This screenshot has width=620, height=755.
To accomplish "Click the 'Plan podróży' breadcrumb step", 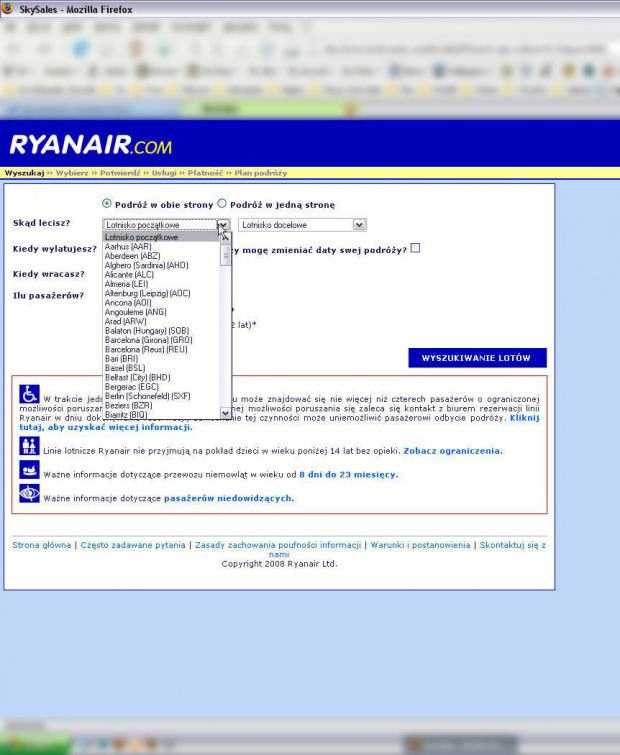I will 260,173.
